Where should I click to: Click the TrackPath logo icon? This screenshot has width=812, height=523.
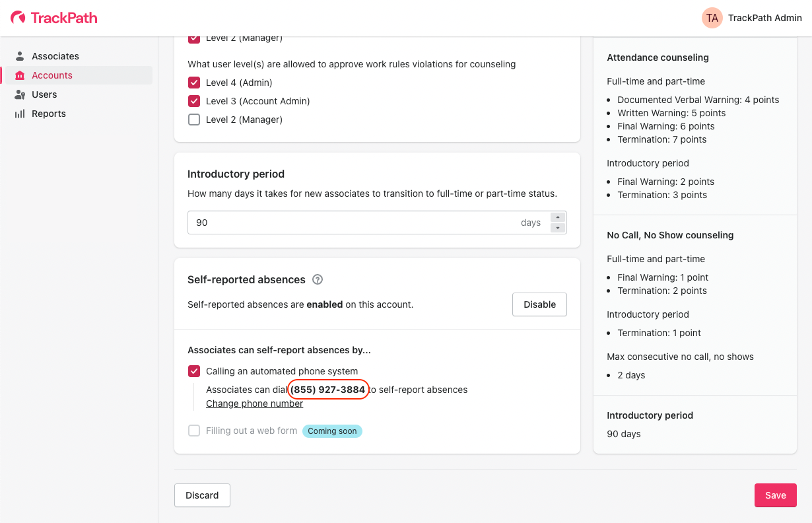tap(18, 18)
